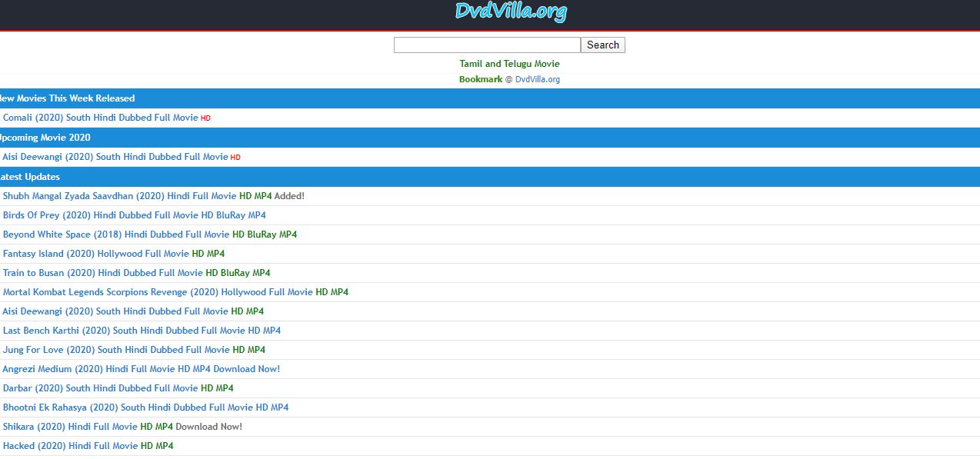Screen dimensions: 980x459
Task: Open Comali (2020) South Hindi Dubbed Full Movie
Action: (101, 118)
